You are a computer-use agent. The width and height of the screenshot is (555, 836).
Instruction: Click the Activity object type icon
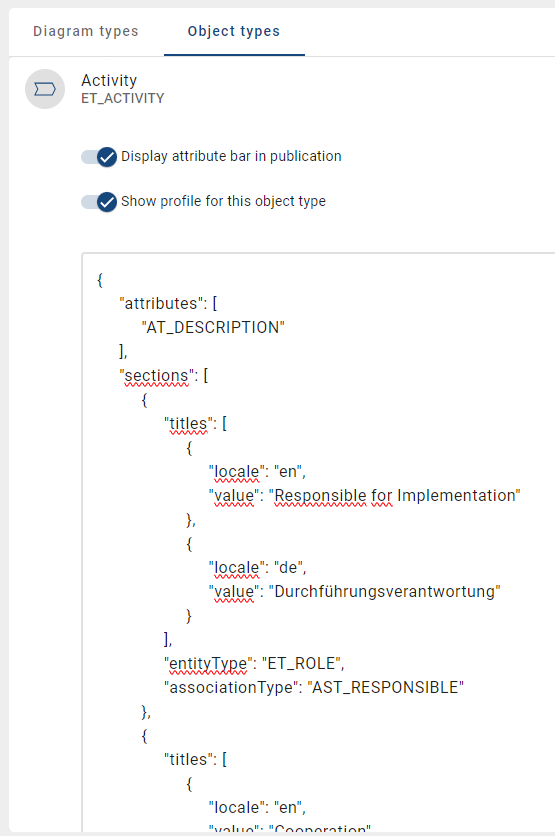click(x=45, y=89)
